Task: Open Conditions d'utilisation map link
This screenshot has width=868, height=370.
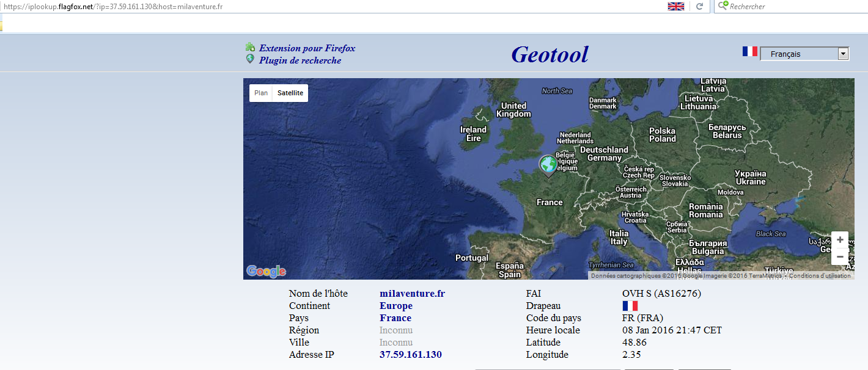Action: (820, 276)
